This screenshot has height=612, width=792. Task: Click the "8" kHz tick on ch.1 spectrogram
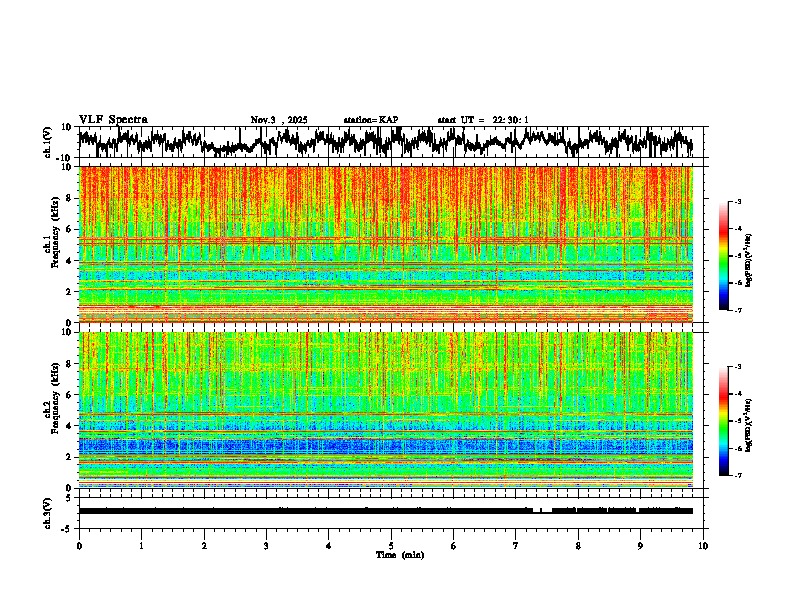point(69,198)
